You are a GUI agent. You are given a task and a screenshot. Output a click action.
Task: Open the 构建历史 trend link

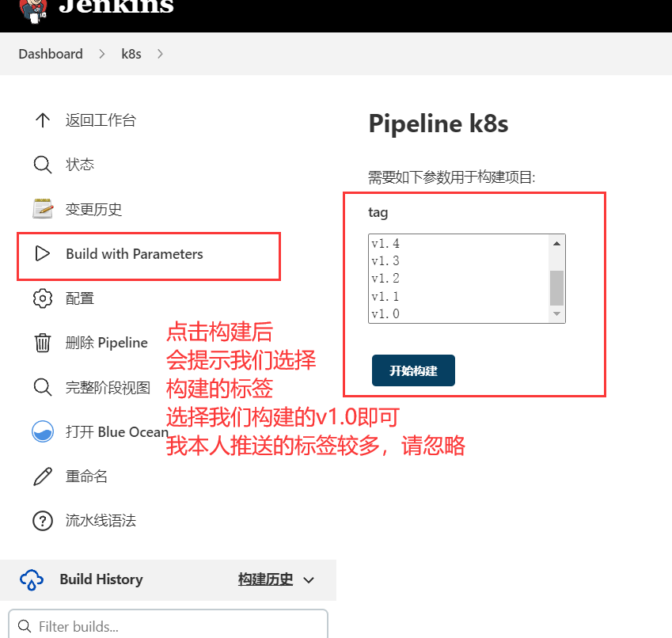click(x=266, y=579)
